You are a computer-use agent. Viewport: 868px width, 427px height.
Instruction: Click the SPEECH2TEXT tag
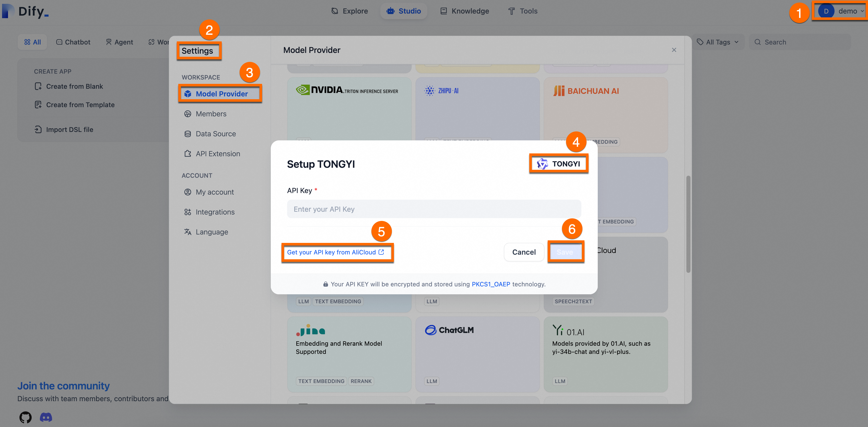[573, 301]
